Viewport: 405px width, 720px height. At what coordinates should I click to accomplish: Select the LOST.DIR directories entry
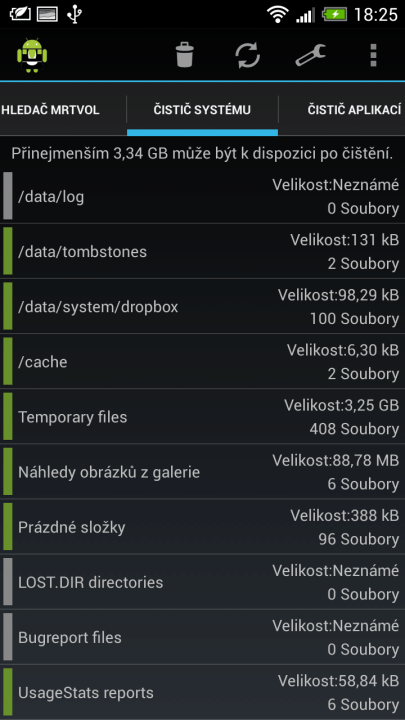(202, 582)
